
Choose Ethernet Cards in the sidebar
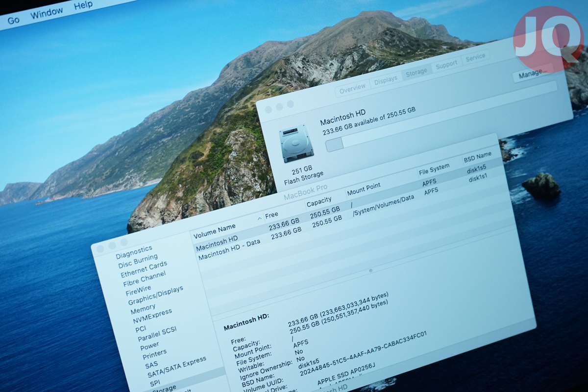click(x=144, y=269)
